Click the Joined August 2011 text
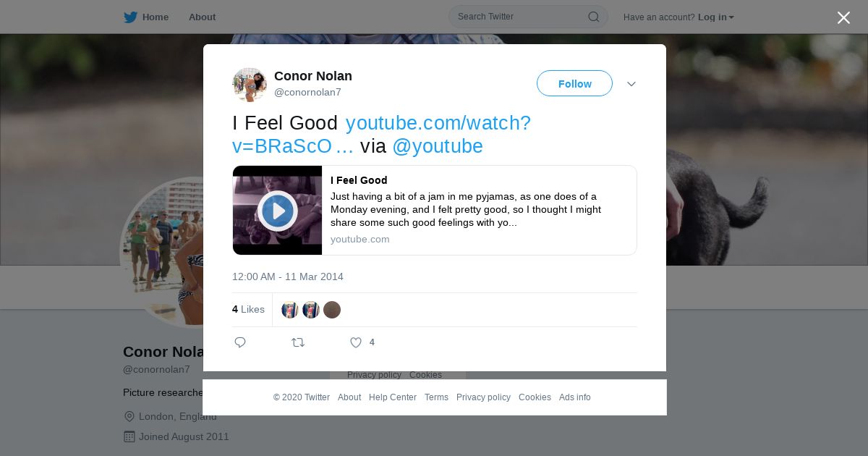This screenshot has height=456, width=868. (x=184, y=437)
